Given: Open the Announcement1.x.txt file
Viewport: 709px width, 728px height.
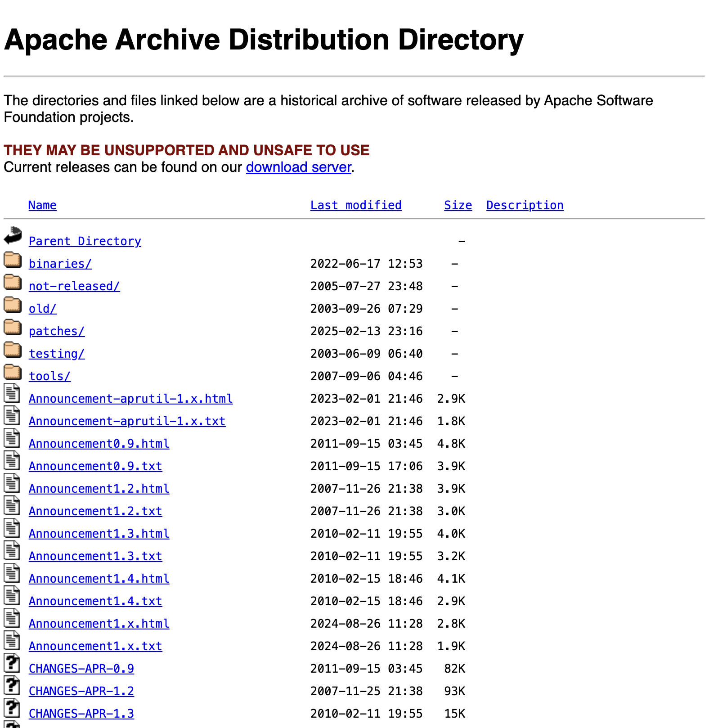Looking at the screenshot, I should pyautogui.click(x=95, y=646).
